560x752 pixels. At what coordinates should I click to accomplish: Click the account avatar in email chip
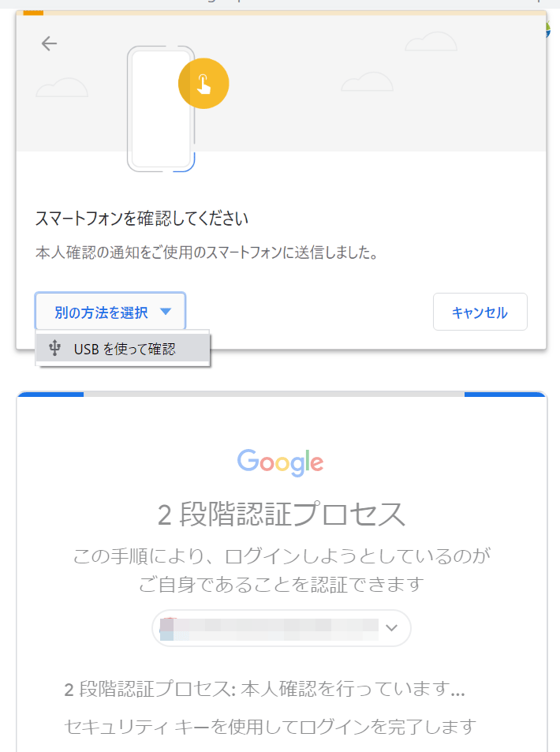point(167,629)
